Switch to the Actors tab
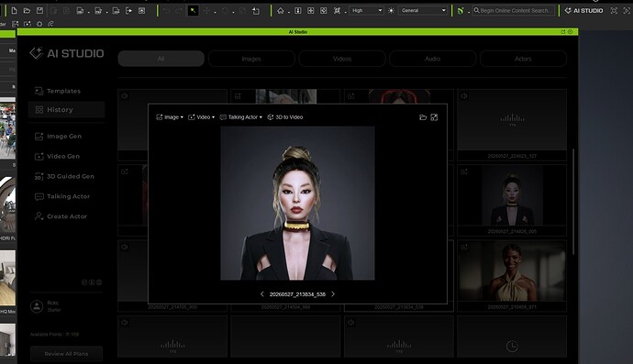Viewport: 633px width, 364px height. click(523, 59)
